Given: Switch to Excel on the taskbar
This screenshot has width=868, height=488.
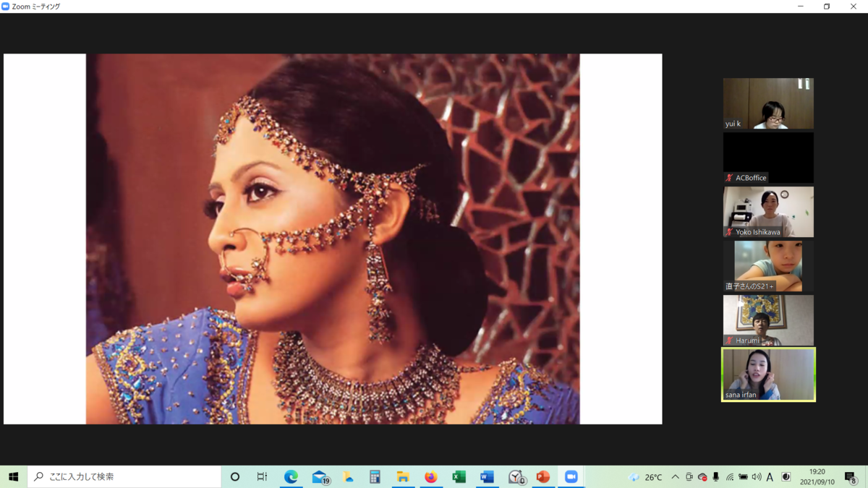Looking at the screenshot, I should 459,477.
